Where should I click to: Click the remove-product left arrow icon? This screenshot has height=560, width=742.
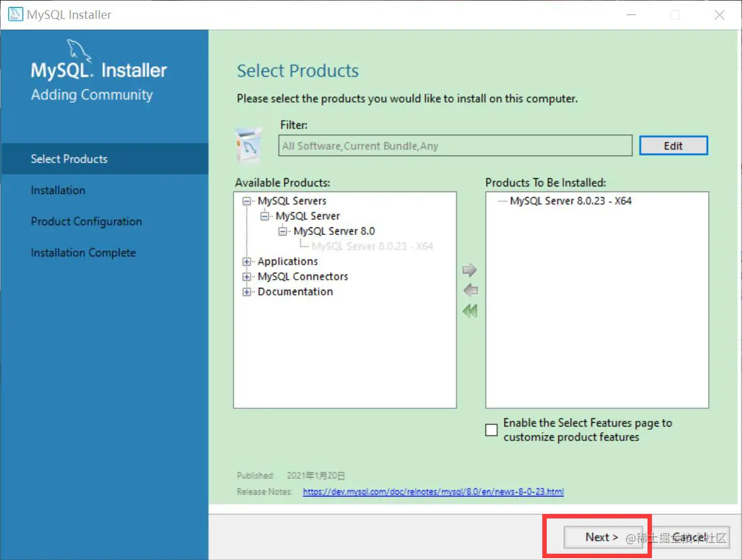471,290
